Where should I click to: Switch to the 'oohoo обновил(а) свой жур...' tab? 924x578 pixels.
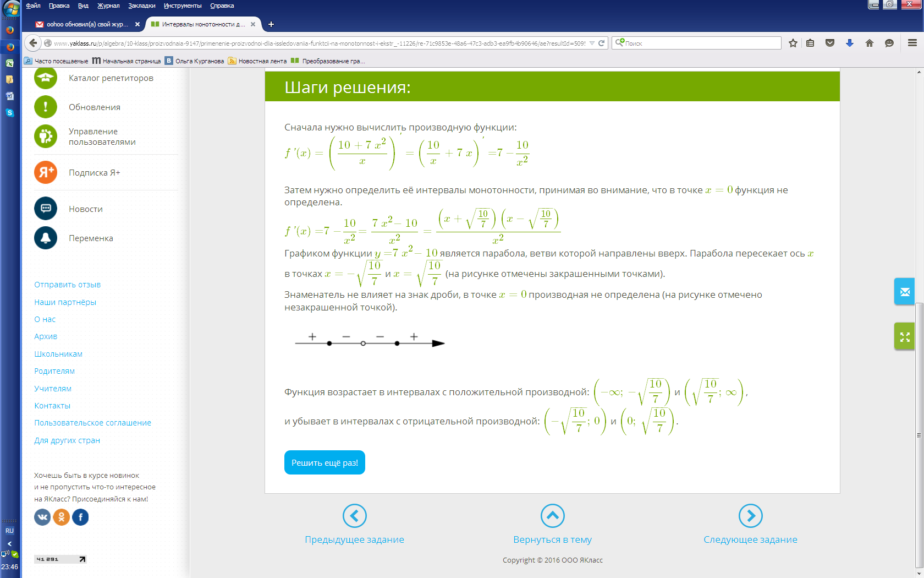(87, 24)
